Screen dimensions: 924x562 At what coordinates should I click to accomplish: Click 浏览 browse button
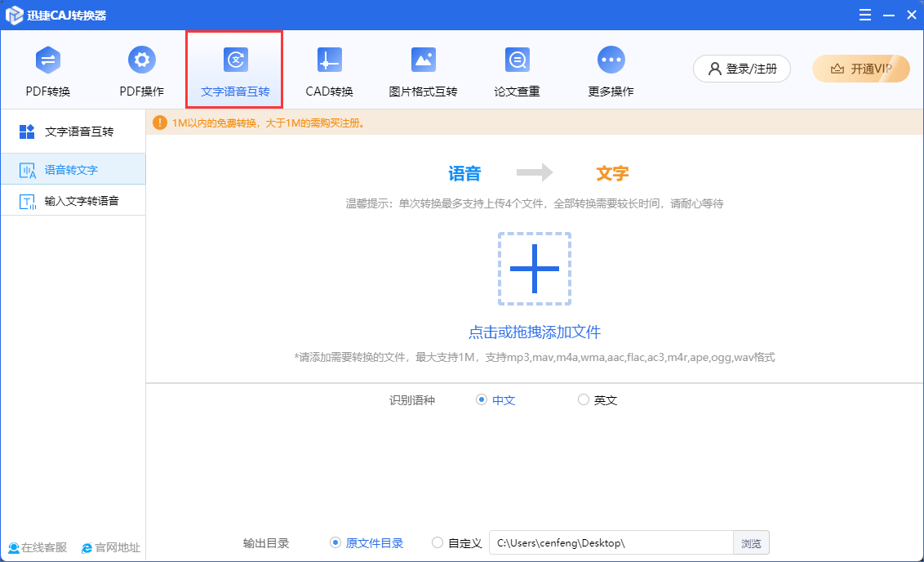coord(751,543)
